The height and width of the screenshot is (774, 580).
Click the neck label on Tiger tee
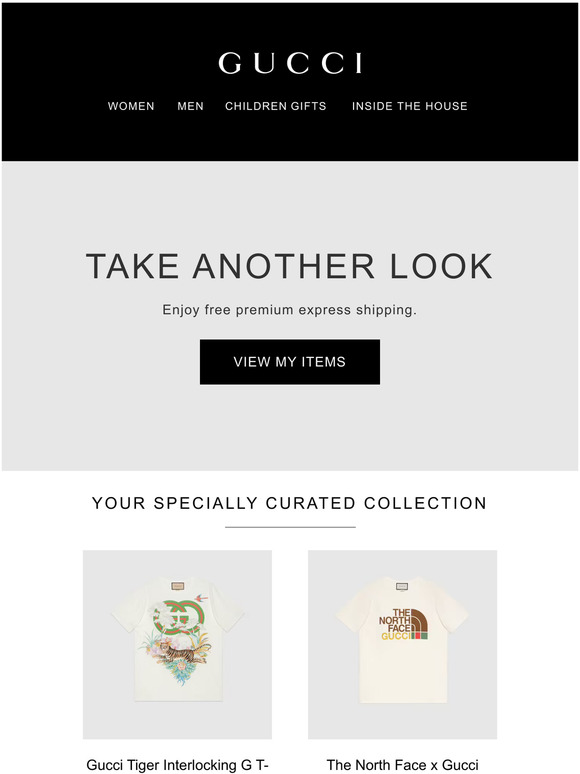(177, 586)
